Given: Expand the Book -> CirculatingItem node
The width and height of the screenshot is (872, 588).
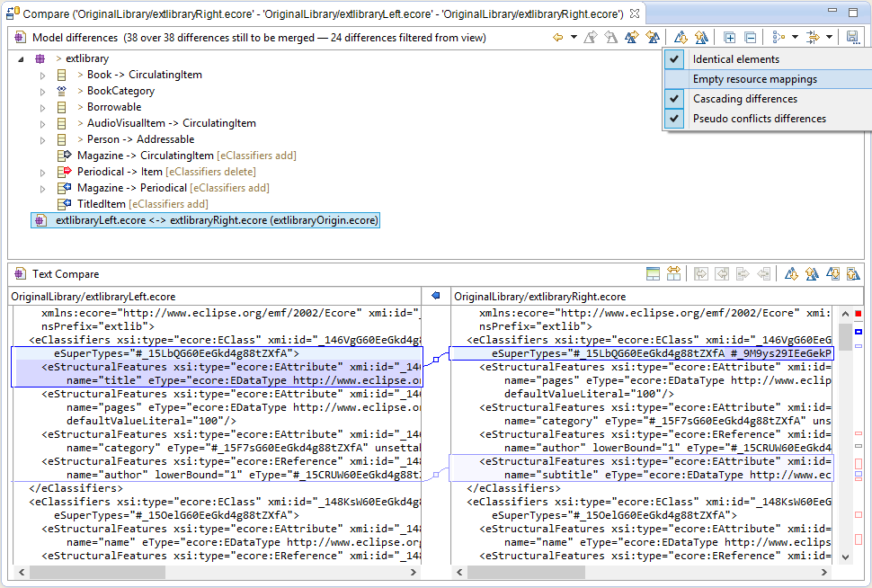Looking at the screenshot, I should point(42,75).
